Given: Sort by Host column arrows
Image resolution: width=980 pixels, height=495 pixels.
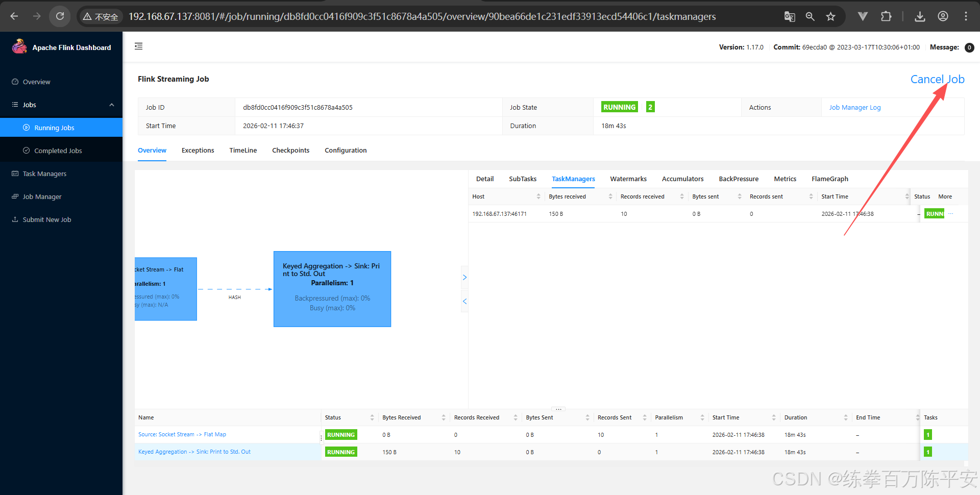Looking at the screenshot, I should point(538,196).
